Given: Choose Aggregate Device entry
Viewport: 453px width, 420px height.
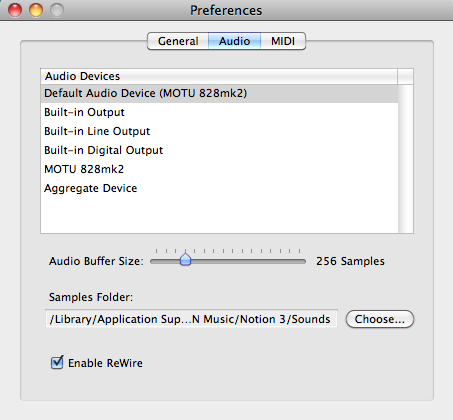Looking at the screenshot, I should point(219,188).
